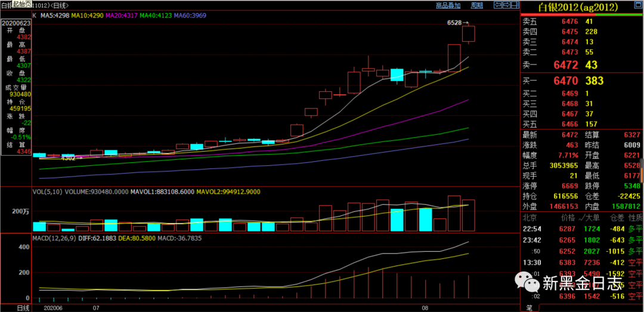Click the latest candlestick near 6528

468,34
